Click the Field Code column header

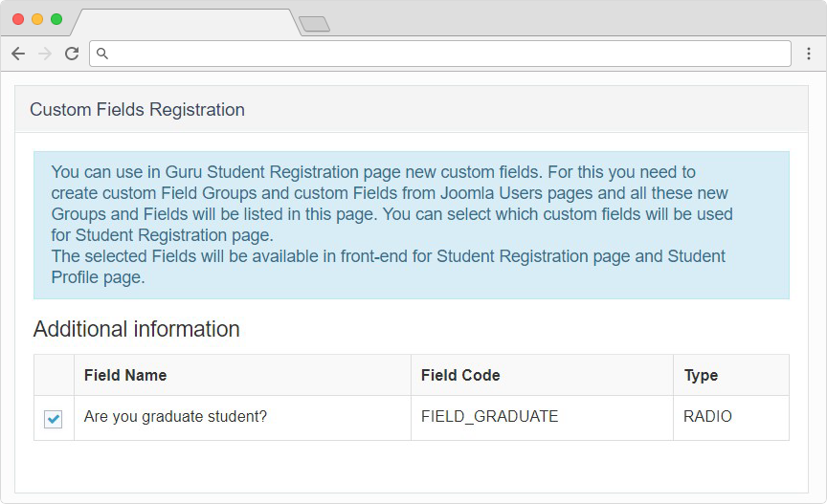[460, 376]
